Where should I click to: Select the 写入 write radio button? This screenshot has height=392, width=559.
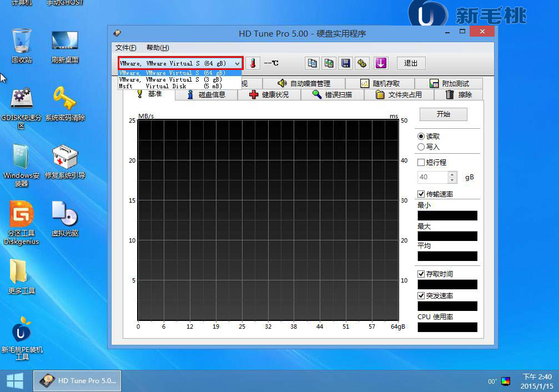421,147
